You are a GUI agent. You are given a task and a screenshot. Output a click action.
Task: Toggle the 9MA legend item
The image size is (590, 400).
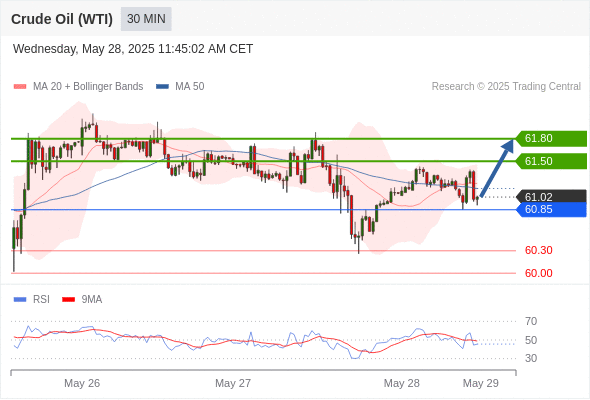[82, 300]
